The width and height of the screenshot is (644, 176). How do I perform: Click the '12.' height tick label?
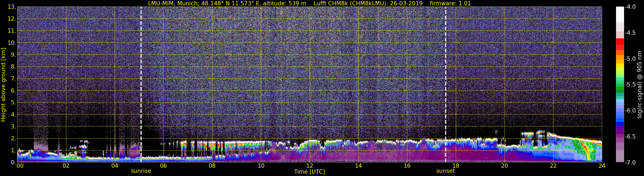click(x=12, y=19)
